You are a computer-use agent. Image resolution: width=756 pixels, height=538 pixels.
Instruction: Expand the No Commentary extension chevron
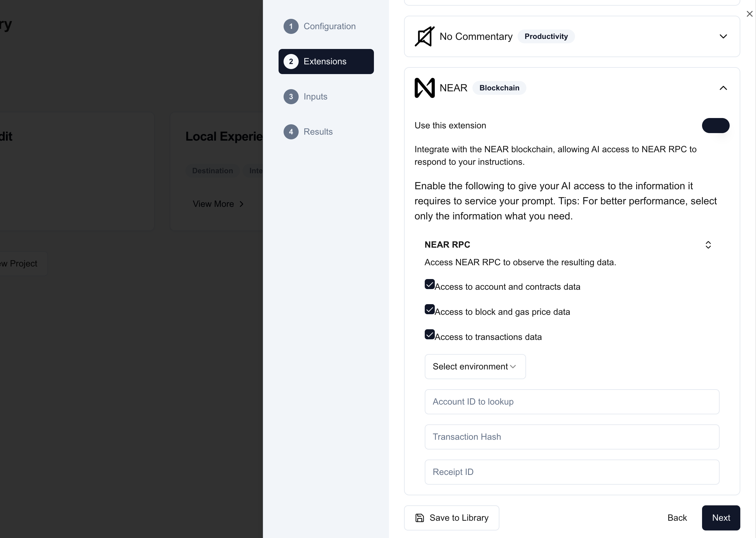click(x=723, y=36)
